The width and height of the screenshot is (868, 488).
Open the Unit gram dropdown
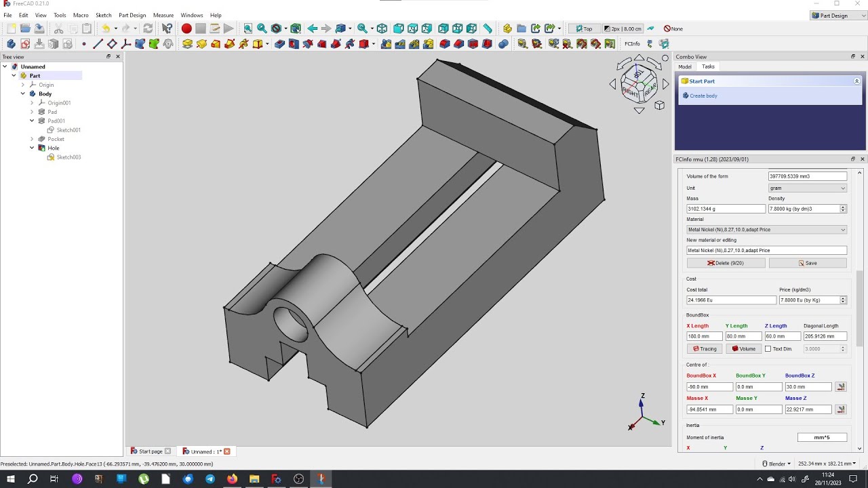coord(807,188)
